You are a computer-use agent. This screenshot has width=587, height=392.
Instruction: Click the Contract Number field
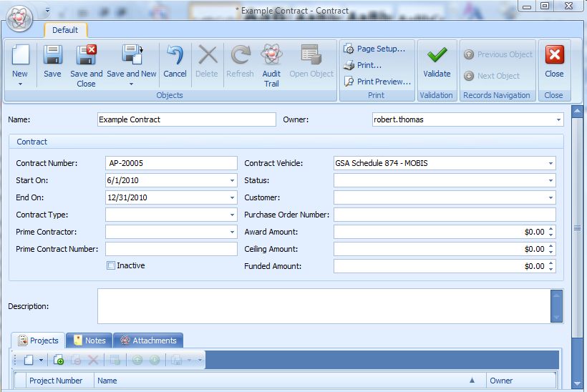point(171,164)
